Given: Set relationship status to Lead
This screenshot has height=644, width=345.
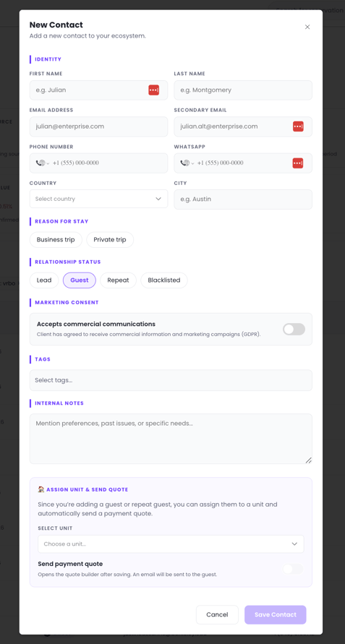Looking at the screenshot, I should click(x=44, y=280).
